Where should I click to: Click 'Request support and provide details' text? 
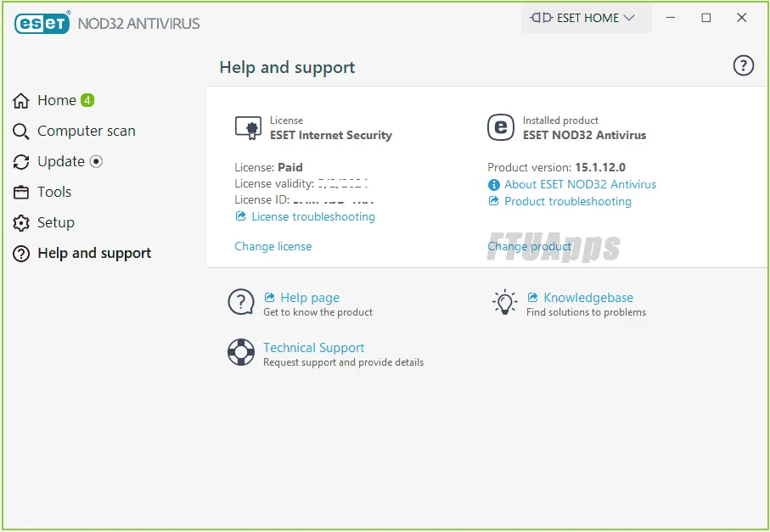(x=343, y=362)
